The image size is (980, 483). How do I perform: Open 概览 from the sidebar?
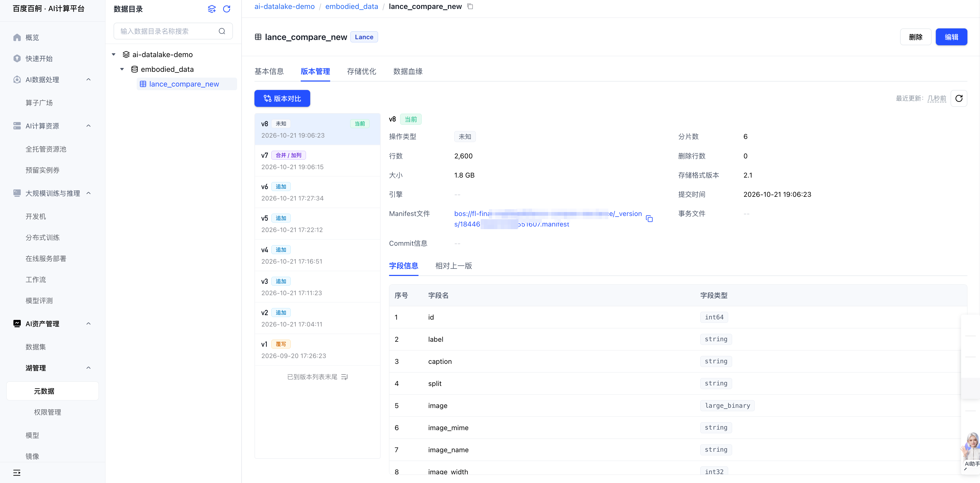(32, 38)
